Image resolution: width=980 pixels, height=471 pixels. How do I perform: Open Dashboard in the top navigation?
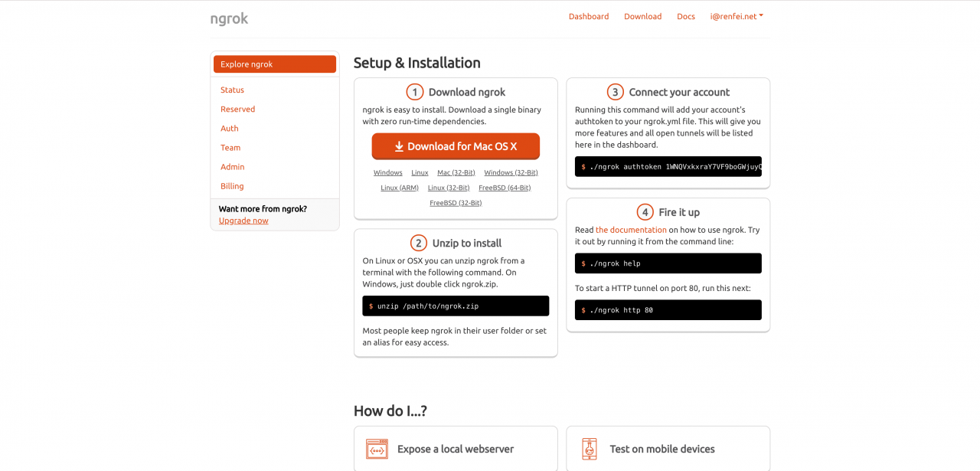588,16
